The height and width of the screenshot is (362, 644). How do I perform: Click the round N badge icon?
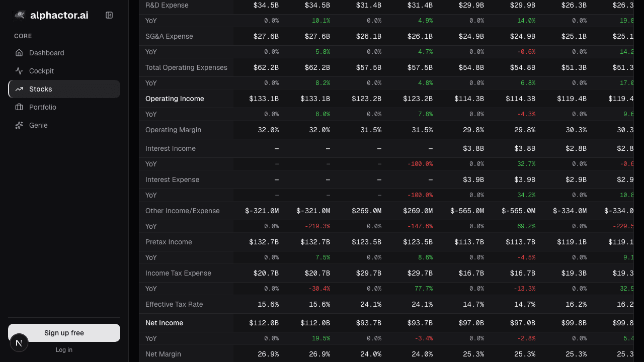pos(19,343)
